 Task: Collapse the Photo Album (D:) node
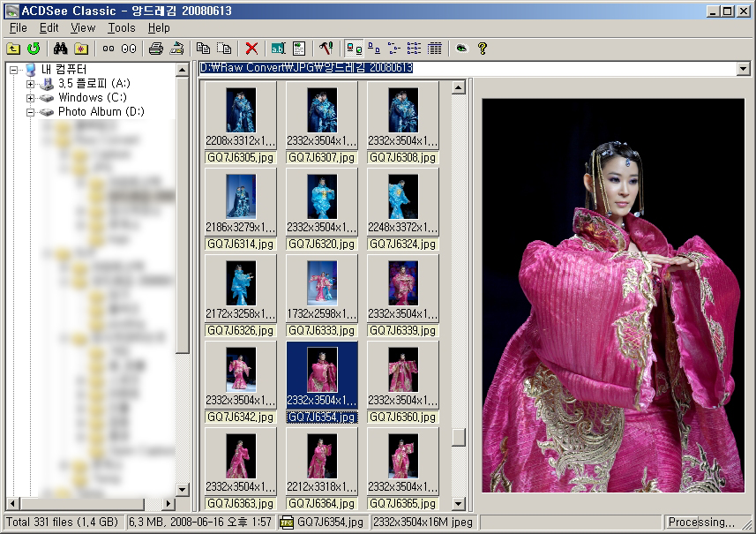click(x=30, y=112)
